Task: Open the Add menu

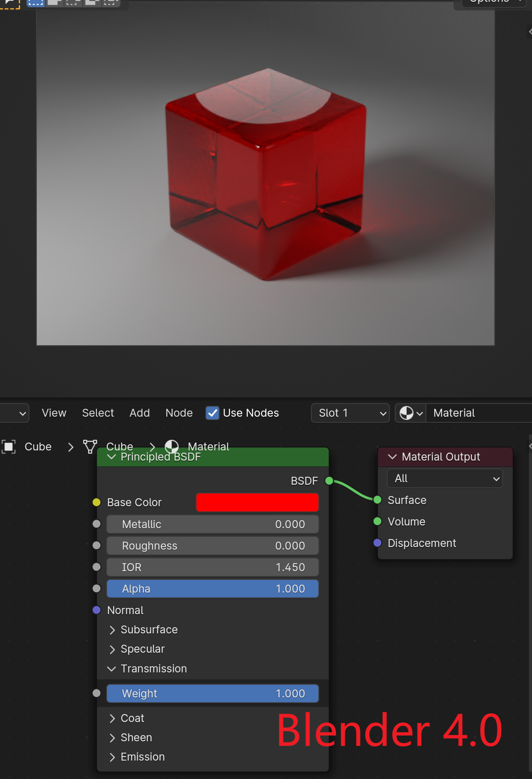Action: [139, 413]
